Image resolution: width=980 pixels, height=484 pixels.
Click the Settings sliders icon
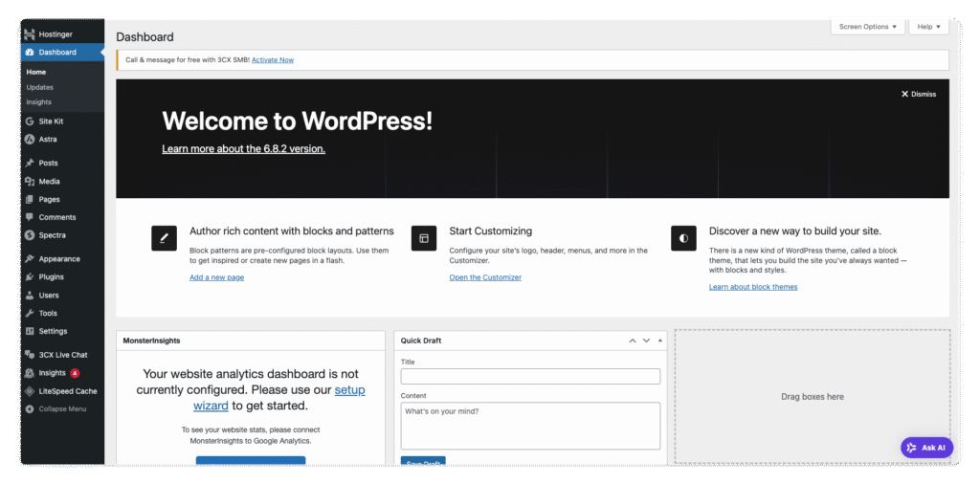pyautogui.click(x=30, y=331)
